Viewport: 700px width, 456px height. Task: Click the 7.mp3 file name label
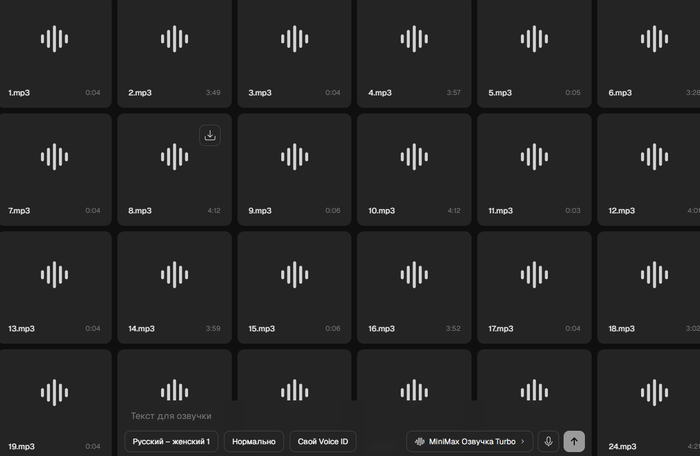click(x=19, y=211)
